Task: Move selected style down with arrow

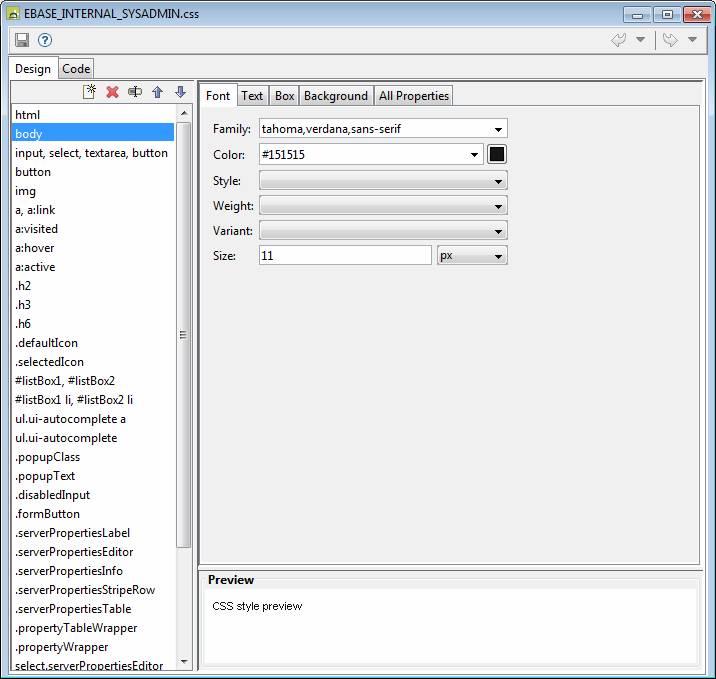Action: pyautogui.click(x=180, y=92)
